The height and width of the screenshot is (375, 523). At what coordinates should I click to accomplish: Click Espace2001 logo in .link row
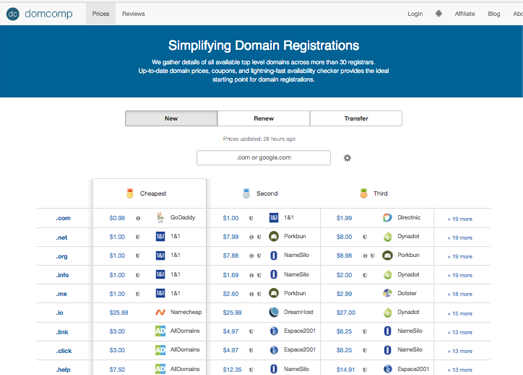274,331
